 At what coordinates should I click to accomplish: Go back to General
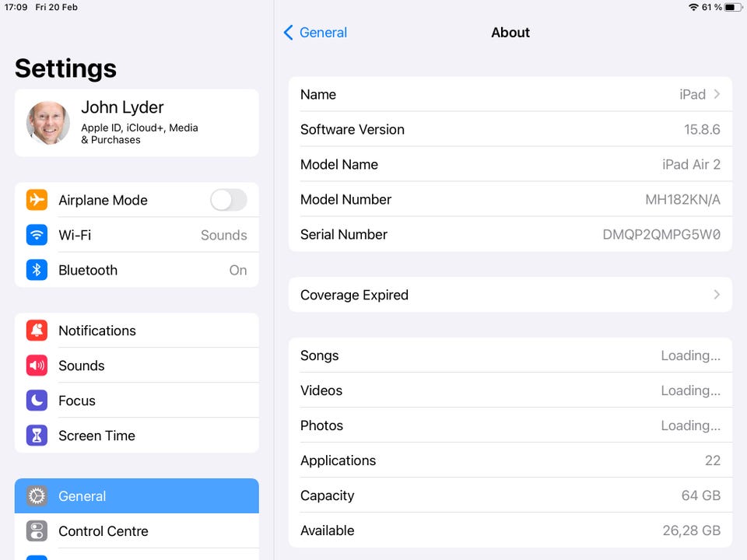click(315, 33)
